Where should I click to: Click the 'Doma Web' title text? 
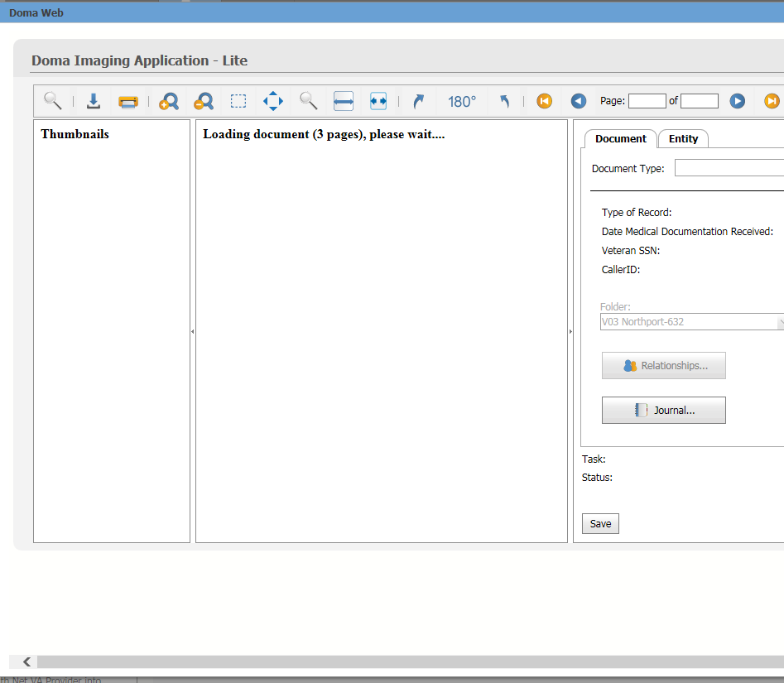tap(36, 13)
